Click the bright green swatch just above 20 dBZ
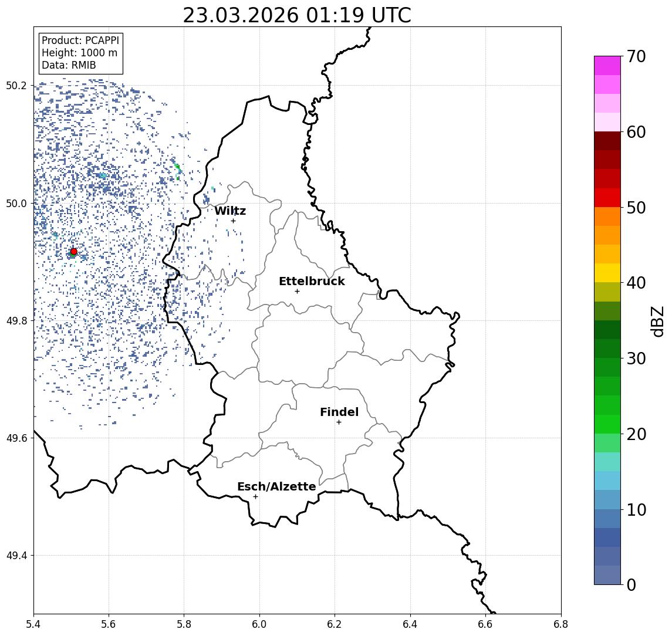Viewport: 672px width, 636px height. [607, 424]
